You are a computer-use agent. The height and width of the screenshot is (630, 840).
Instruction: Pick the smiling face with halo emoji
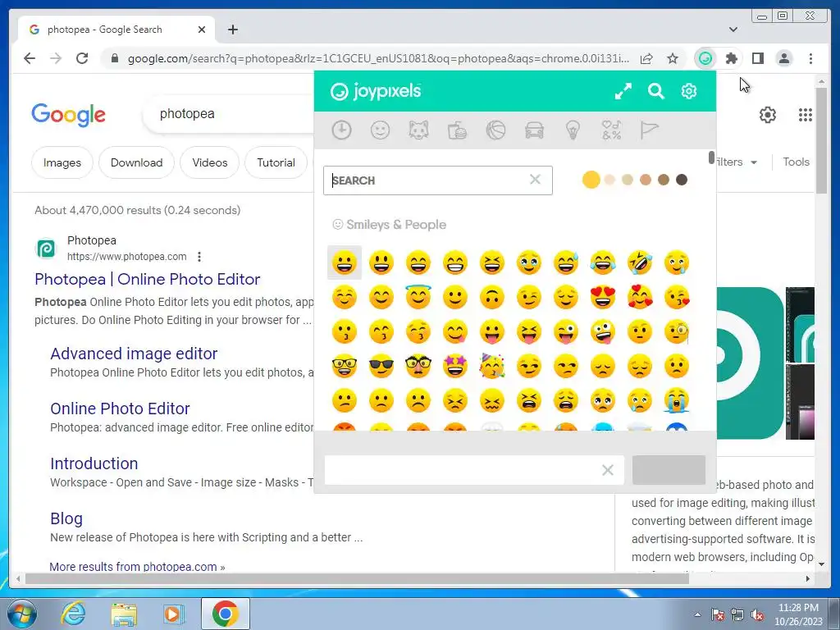tap(418, 297)
